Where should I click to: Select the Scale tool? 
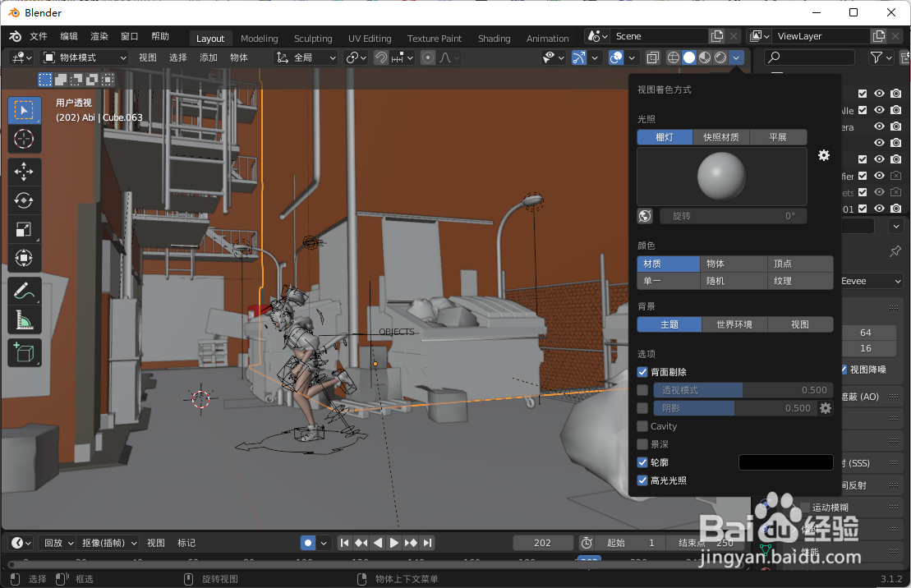coord(24,229)
